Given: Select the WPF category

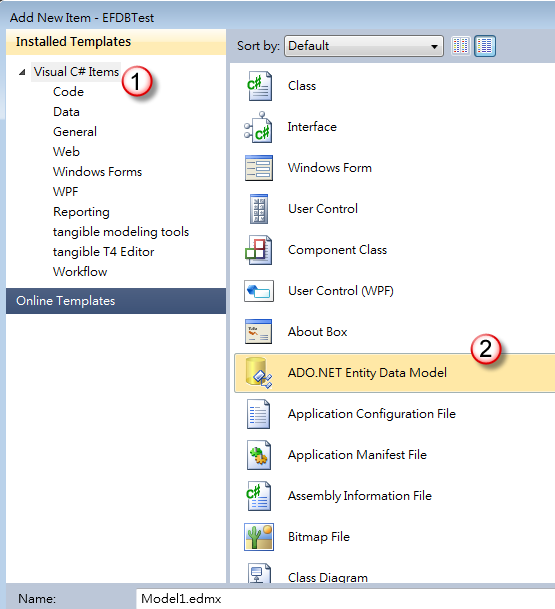Looking at the screenshot, I should coord(66,192).
